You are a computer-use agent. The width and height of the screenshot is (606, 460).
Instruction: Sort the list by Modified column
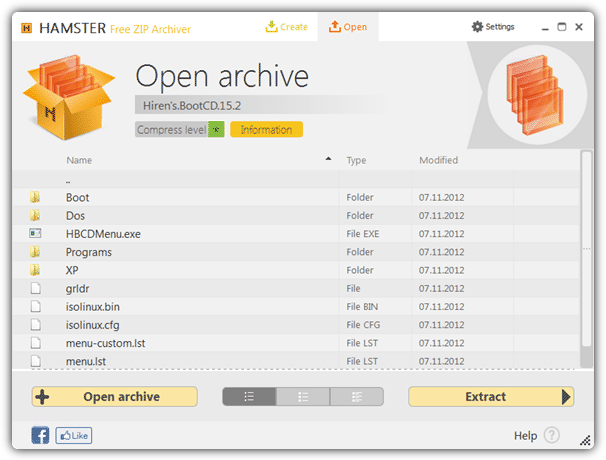pyautogui.click(x=439, y=160)
